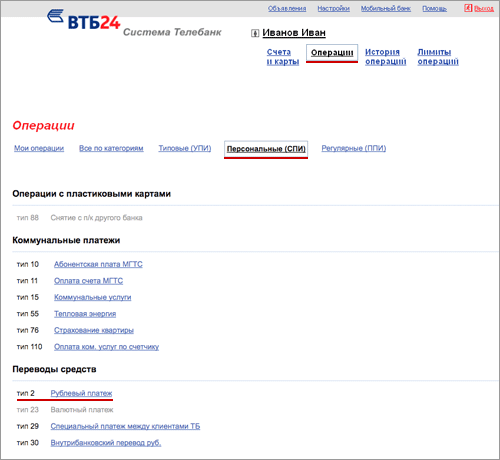Click the Иванов Иван user name
Image resolution: width=500 pixels, height=460 pixels.
coord(294,33)
